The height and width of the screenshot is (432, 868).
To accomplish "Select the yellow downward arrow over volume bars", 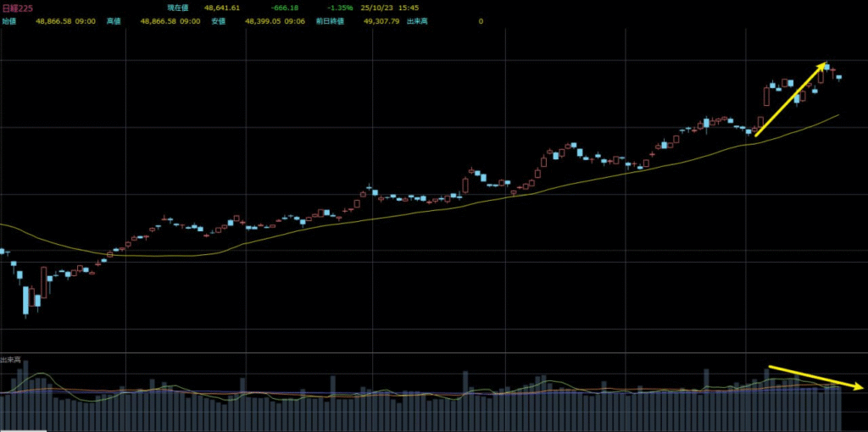I will click(x=815, y=377).
